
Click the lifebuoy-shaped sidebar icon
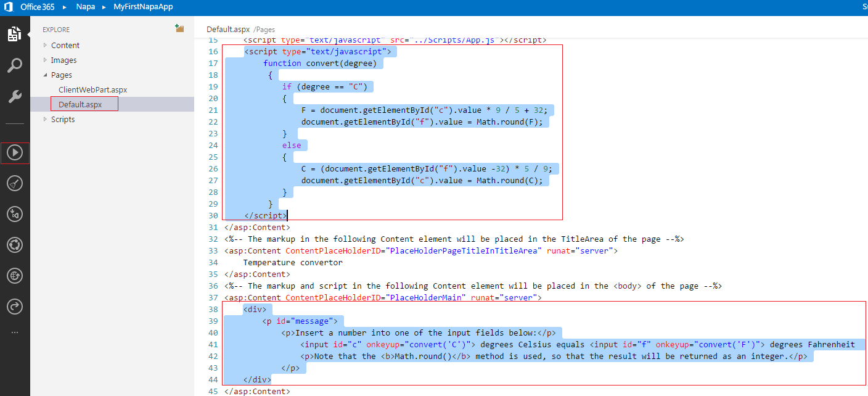pos(15,245)
